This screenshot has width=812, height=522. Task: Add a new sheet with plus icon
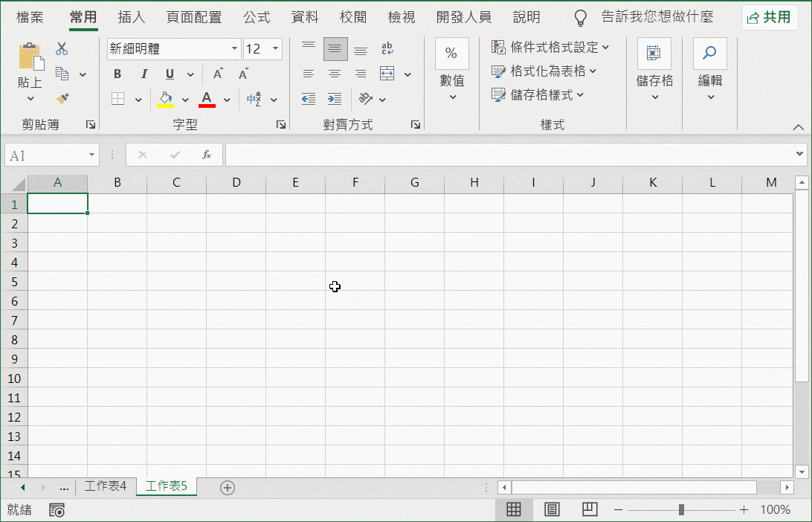click(228, 488)
